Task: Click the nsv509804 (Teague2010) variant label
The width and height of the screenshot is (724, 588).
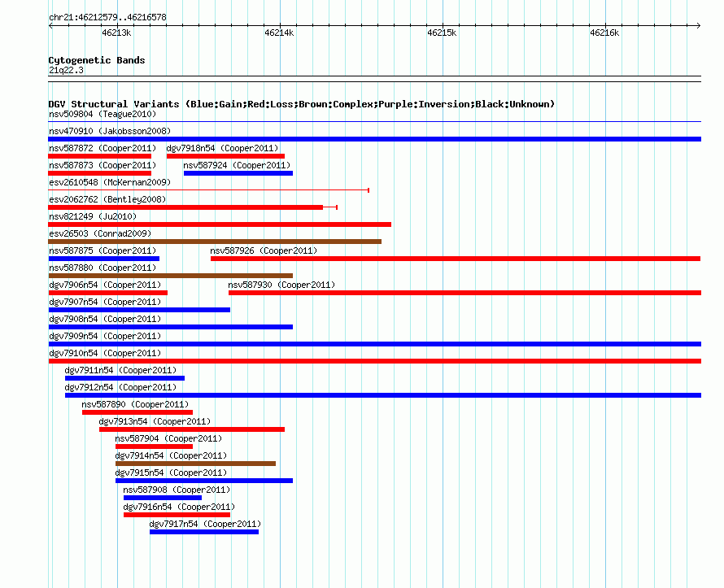Action: coord(102,114)
